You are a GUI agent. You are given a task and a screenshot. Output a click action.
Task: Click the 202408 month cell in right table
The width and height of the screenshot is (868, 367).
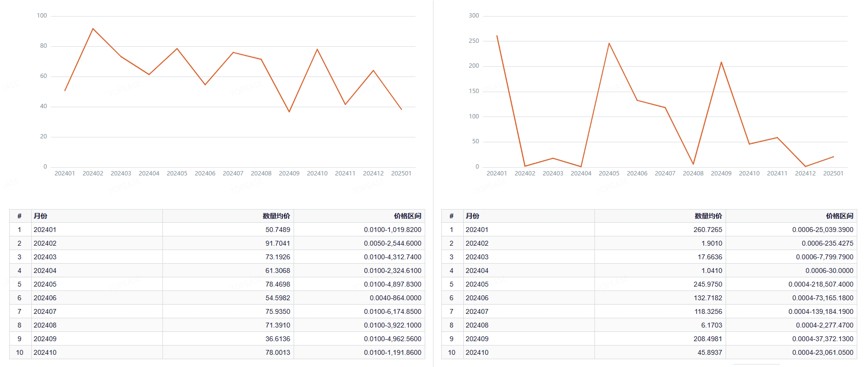tap(477, 325)
